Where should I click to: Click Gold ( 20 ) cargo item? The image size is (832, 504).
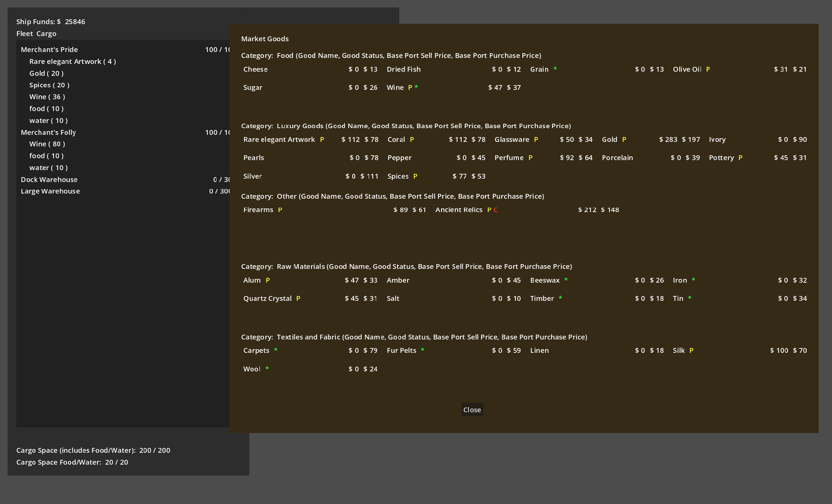46,73
